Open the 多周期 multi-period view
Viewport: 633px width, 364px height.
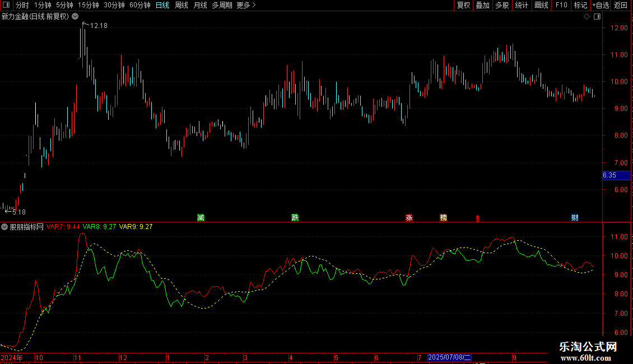pyautogui.click(x=222, y=5)
